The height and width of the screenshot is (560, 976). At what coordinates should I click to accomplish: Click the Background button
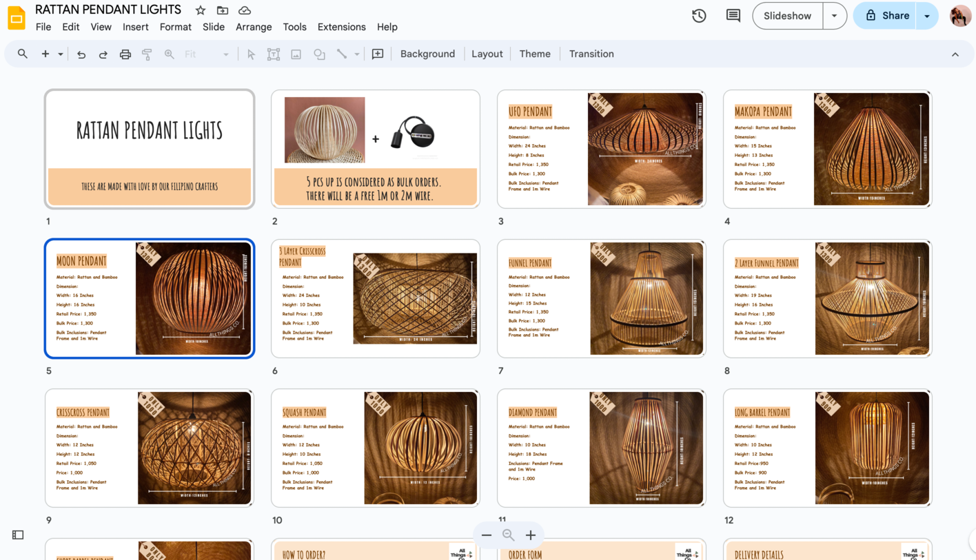coord(427,54)
